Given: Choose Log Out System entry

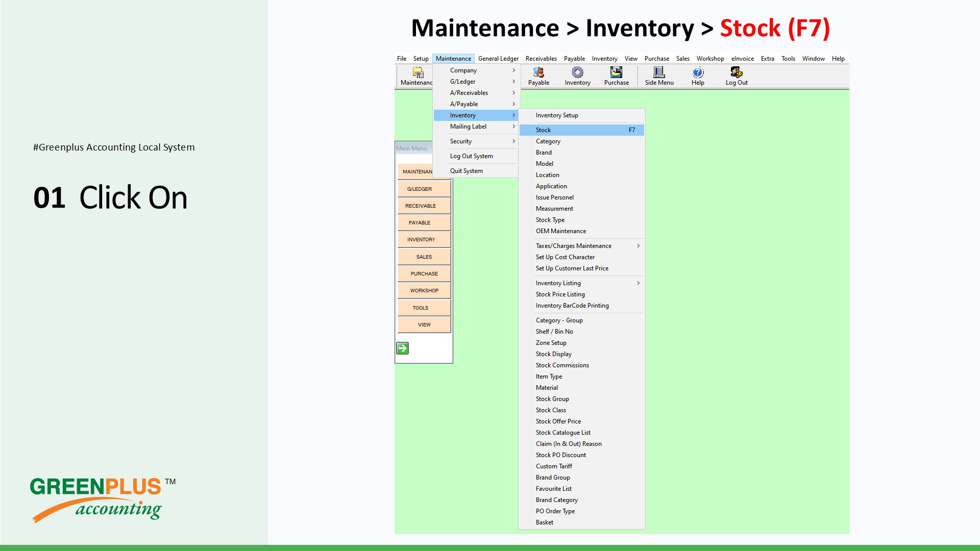Looking at the screenshot, I should pos(476,156).
